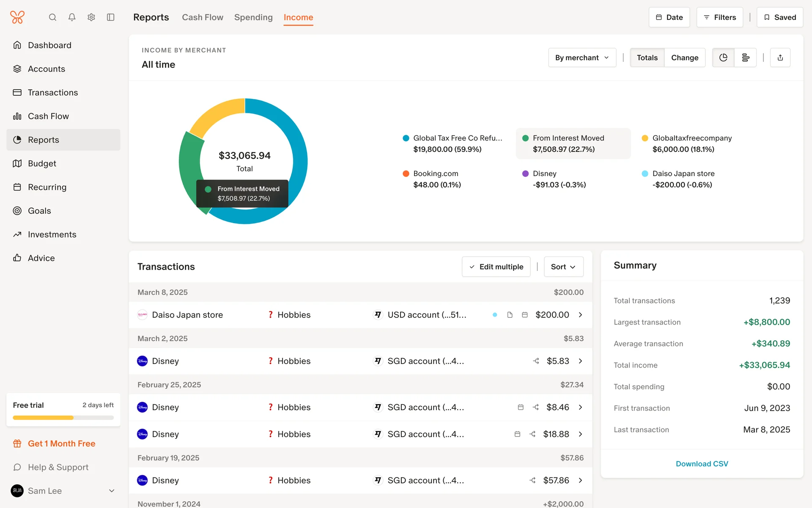Select the Totals toggle option
Image resolution: width=812 pixels, height=508 pixels.
pos(647,58)
